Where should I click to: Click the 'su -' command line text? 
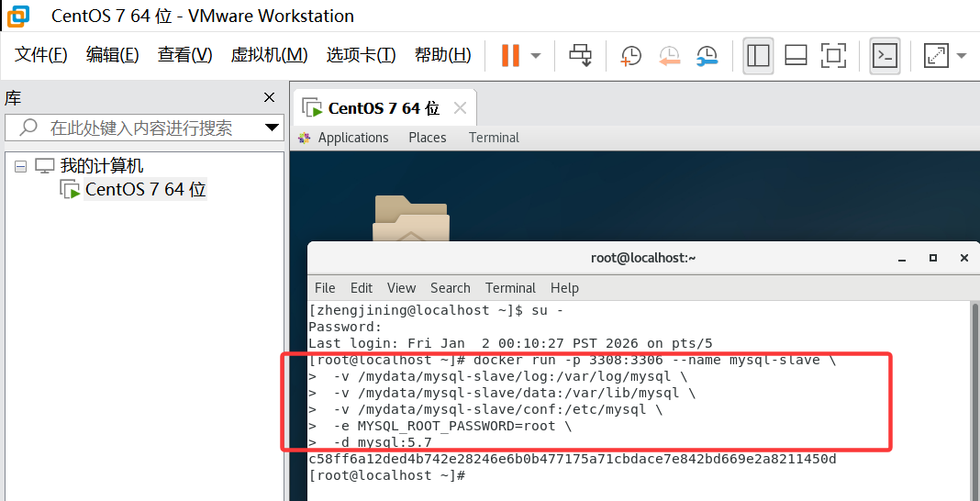coord(547,310)
